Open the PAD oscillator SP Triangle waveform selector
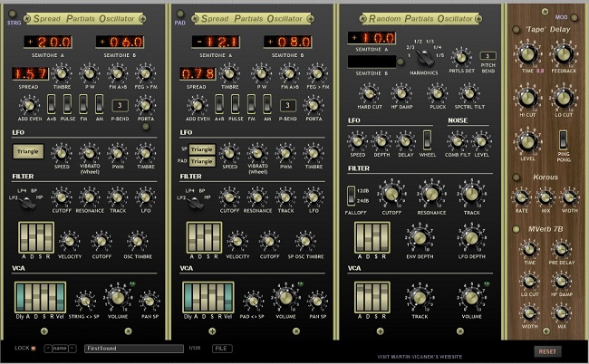Screen dimensions: 589x364 point(202,148)
